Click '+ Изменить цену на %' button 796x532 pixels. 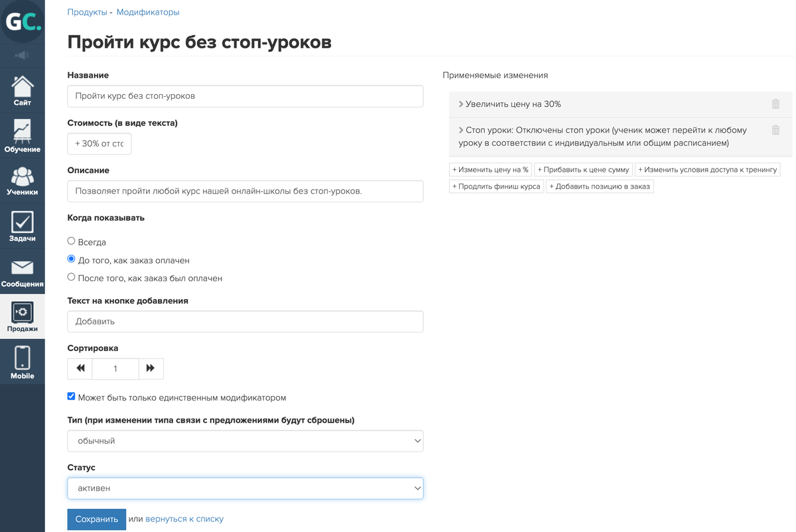click(490, 170)
